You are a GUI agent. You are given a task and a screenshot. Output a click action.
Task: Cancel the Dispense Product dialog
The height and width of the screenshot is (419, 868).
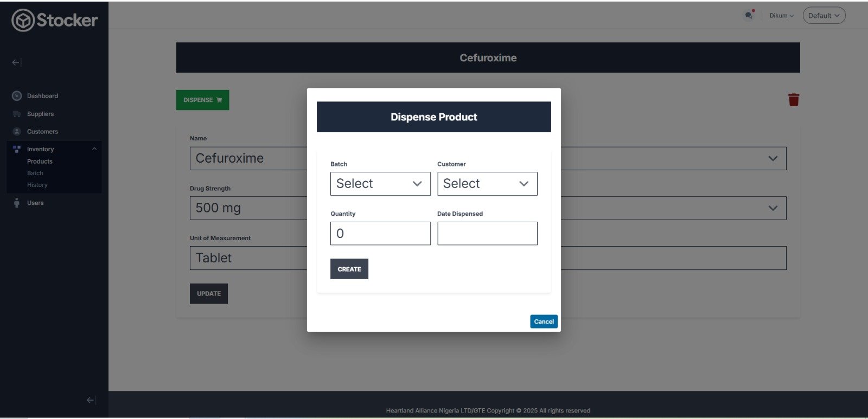(x=544, y=321)
